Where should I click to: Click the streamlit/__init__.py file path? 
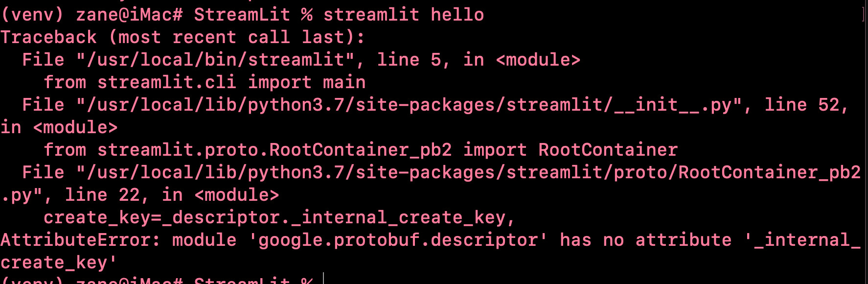coord(409,105)
